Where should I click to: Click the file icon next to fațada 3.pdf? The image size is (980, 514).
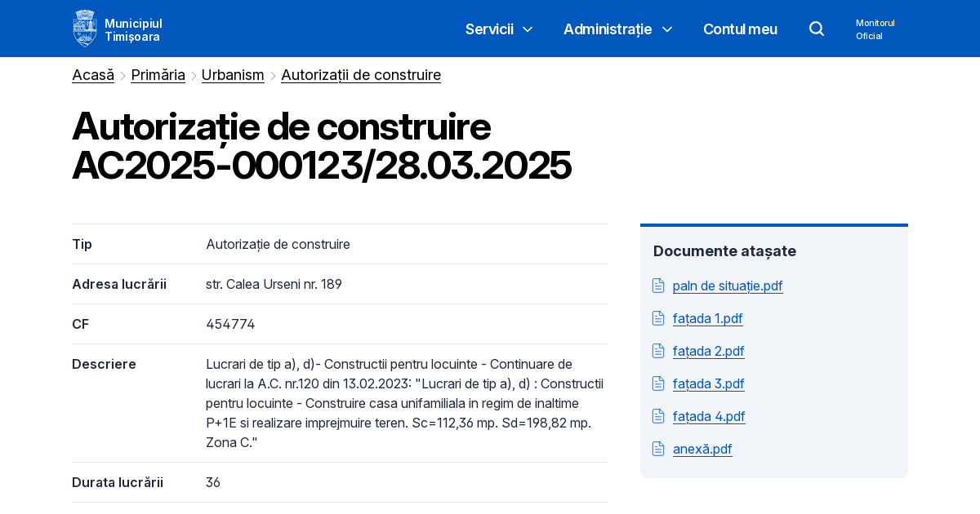(658, 383)
